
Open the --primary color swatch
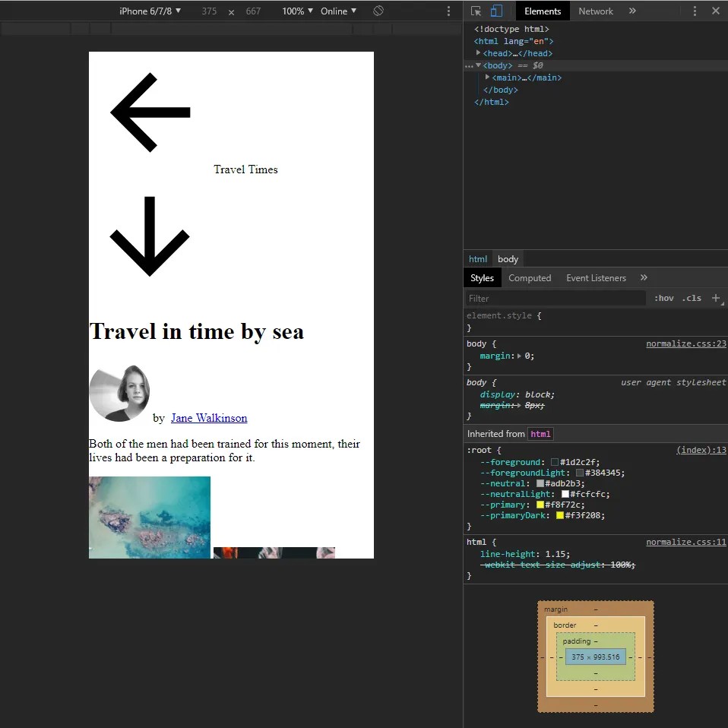point(540,505)
